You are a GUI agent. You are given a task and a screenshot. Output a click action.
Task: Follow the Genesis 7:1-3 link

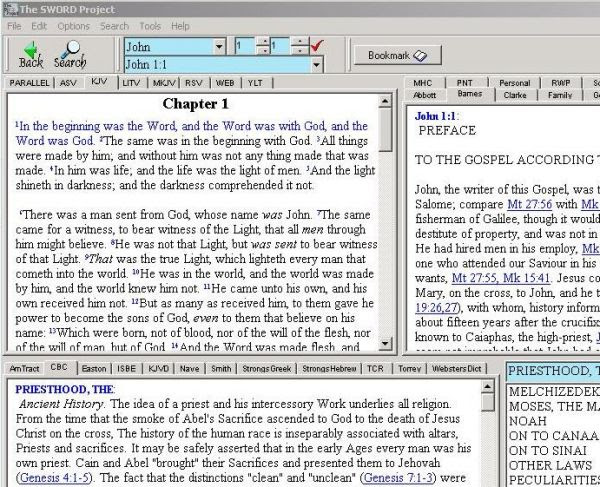[x=398, y=478]
